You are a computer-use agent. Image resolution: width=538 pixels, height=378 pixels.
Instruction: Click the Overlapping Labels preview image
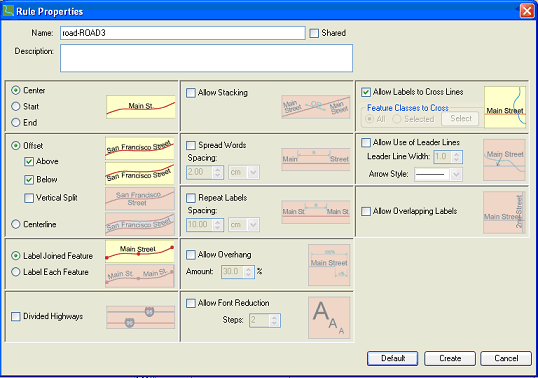[504, 212]
